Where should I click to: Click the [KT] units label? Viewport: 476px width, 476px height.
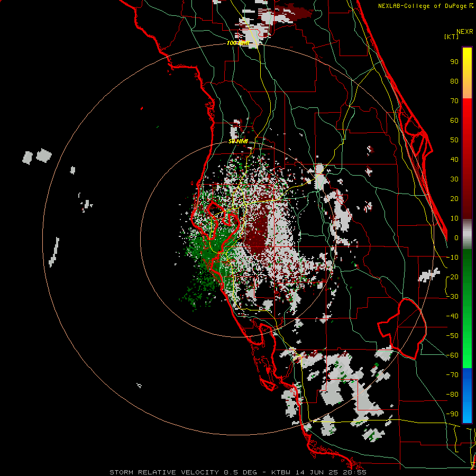click(452, 36)
